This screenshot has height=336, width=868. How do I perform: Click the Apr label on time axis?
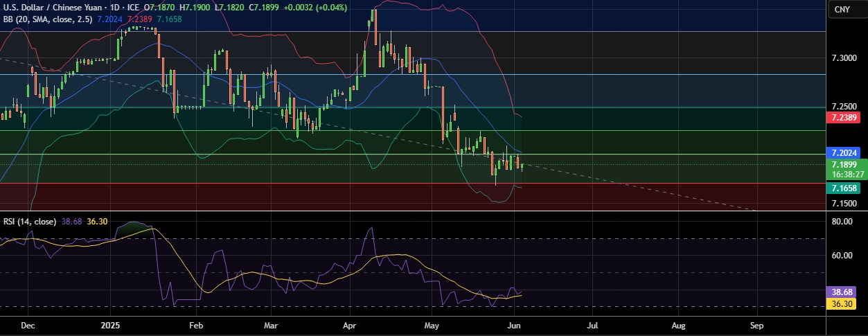pyautogui.click(x=351, y=324)
